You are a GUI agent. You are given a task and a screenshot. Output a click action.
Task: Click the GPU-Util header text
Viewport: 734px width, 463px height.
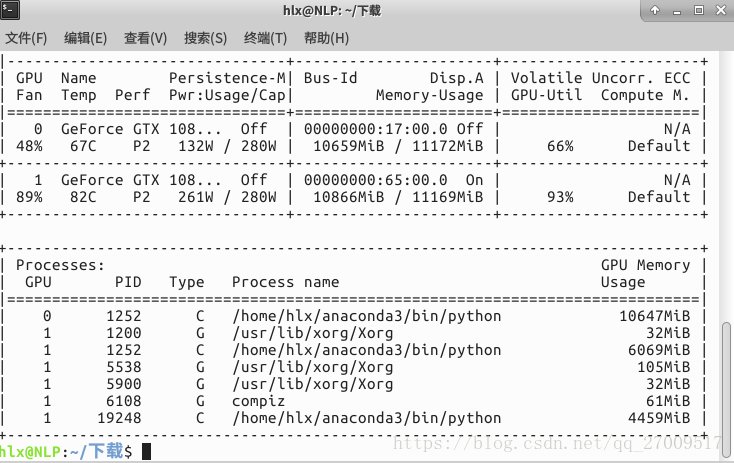pyautogui.click(x=546, y=96)
